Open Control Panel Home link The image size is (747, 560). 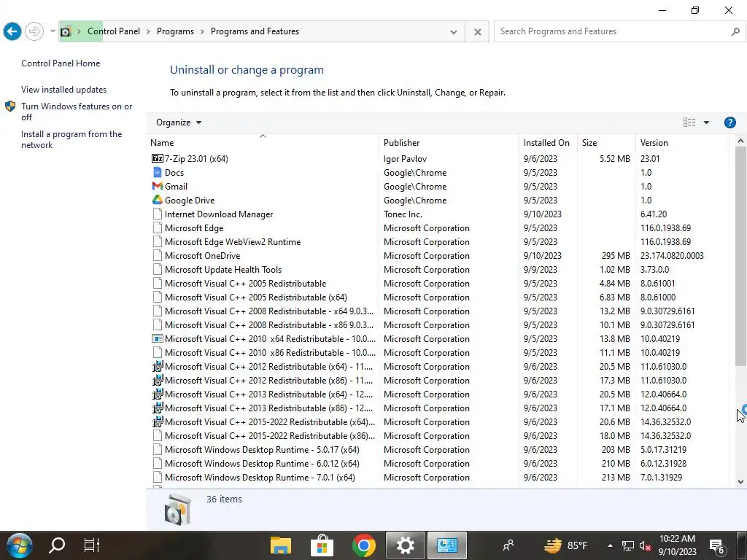pos(61,63)
